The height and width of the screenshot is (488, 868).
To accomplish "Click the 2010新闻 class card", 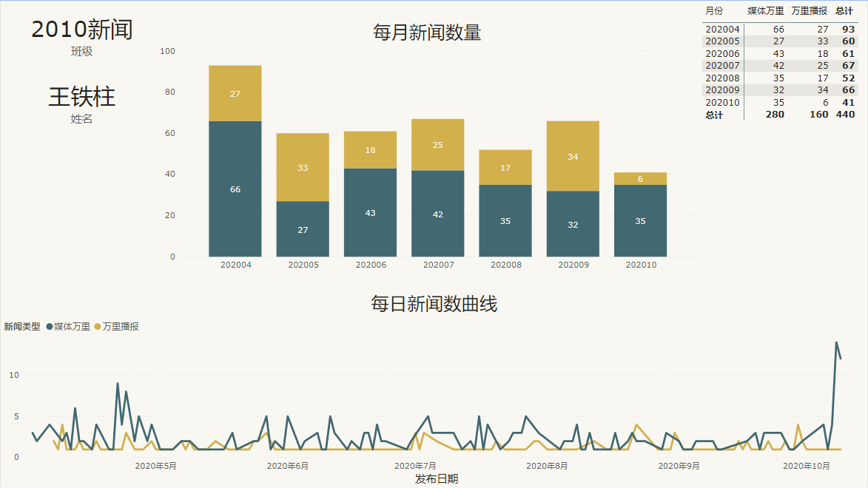I will (x=82, y=30).
